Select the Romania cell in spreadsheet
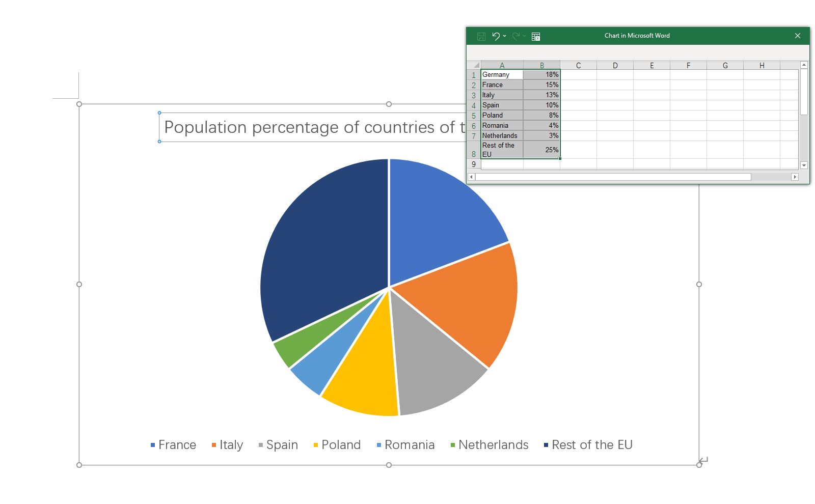The width and height of the screenshot is (815, 504). pos(502,126)
